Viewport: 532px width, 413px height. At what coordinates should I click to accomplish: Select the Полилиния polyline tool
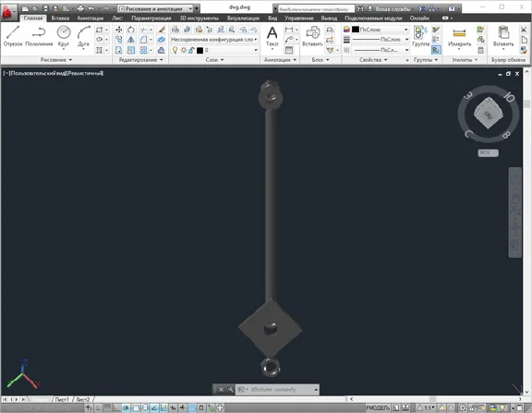pyautogui.click(x=39, y=36)
